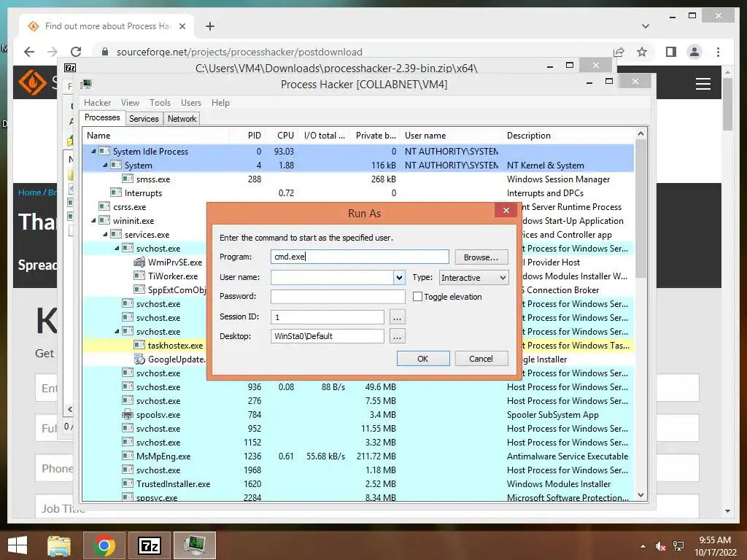The width and height of the screenshot is (747, 560).
Task: Collapse the svchost.exe node above taskhostex.exe
Action: 117,332
